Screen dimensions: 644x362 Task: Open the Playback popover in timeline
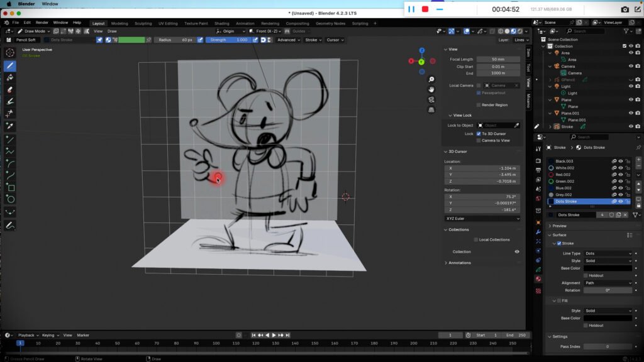point(28,336)
